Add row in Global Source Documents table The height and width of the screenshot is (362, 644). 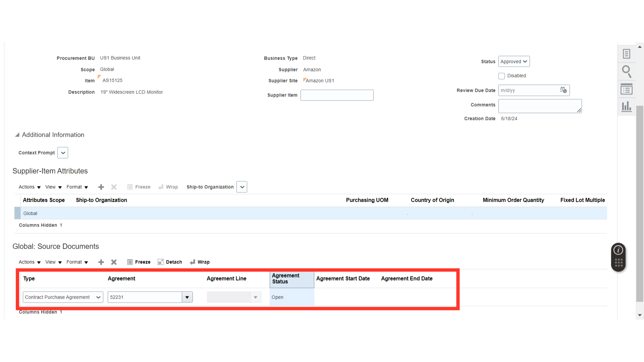pyautogui.click(x=101, y=262)
